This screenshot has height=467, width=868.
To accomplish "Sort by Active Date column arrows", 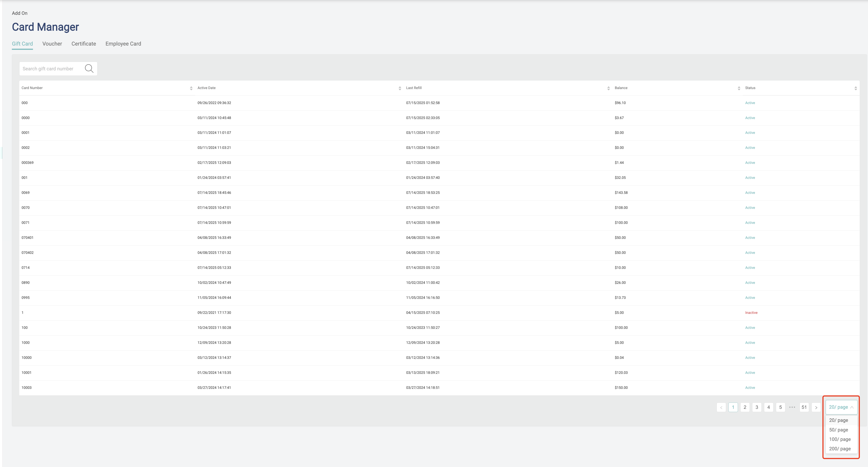I will coord(400,88).
